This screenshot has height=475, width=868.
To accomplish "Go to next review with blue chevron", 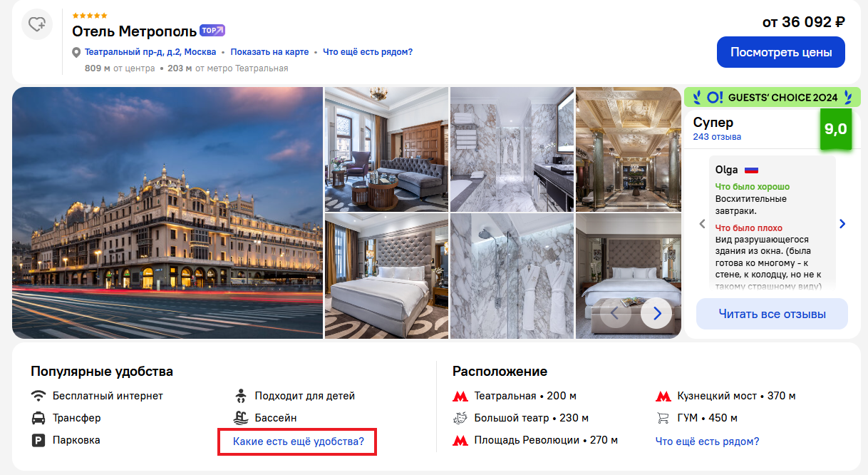I will coord(842,224).
